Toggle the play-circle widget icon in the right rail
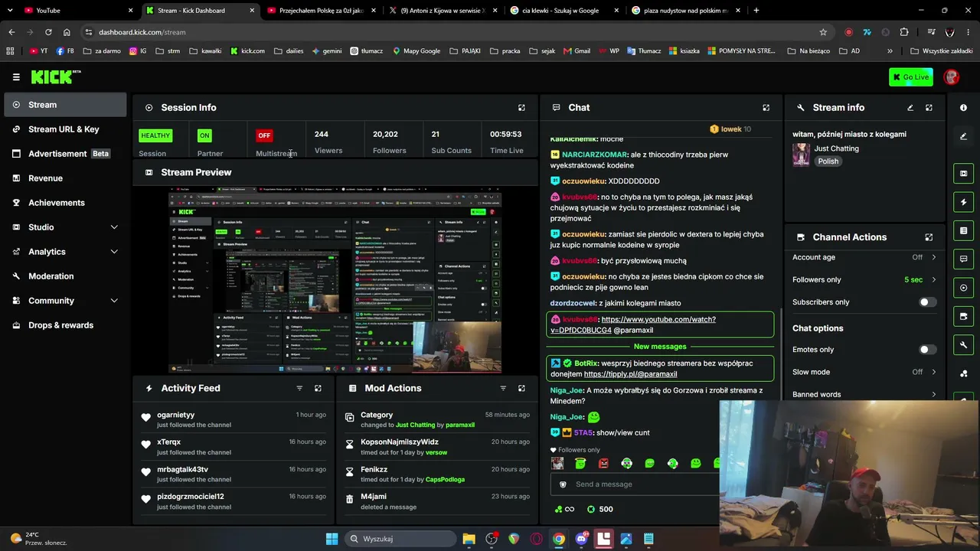The height and width of the screenshot is (551, 980). coord(963,288)
